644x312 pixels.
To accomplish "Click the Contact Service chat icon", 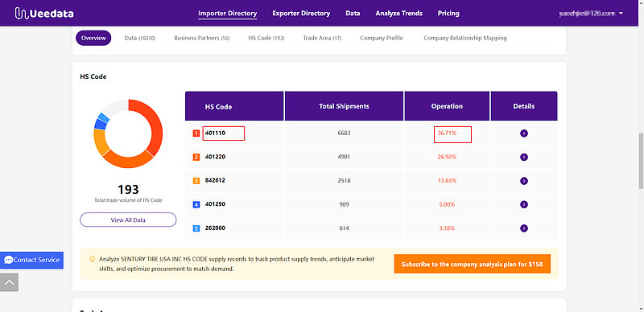I will 8,260.
